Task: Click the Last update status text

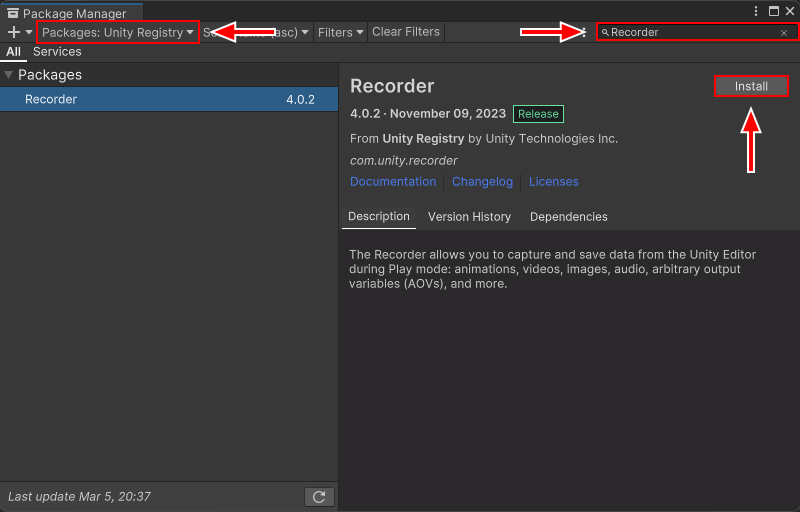Action: tap(80, 497)
